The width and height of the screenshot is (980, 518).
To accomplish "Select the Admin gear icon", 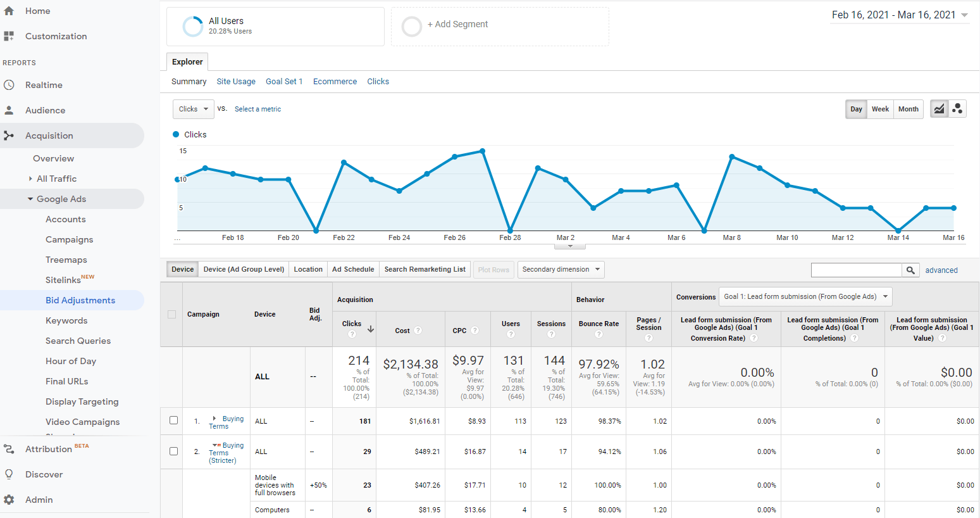I will pyautogui.click(x=9, y=500).
